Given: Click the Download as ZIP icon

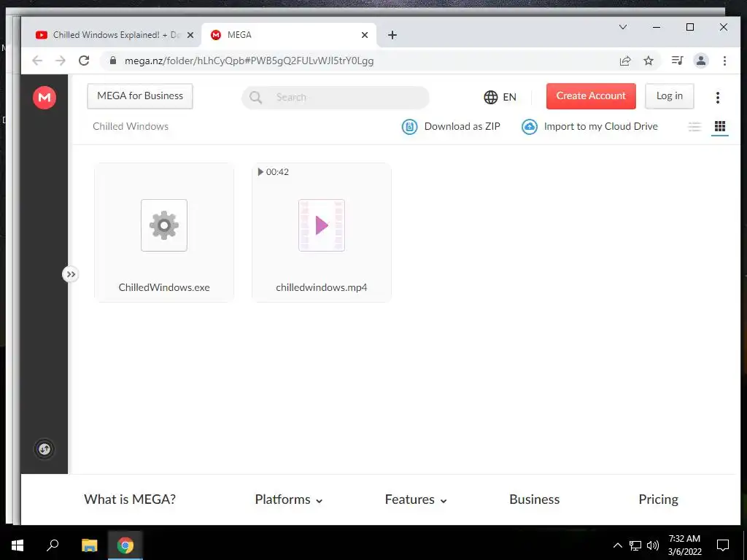Looking at the screenshot, I should pos(409,127).
